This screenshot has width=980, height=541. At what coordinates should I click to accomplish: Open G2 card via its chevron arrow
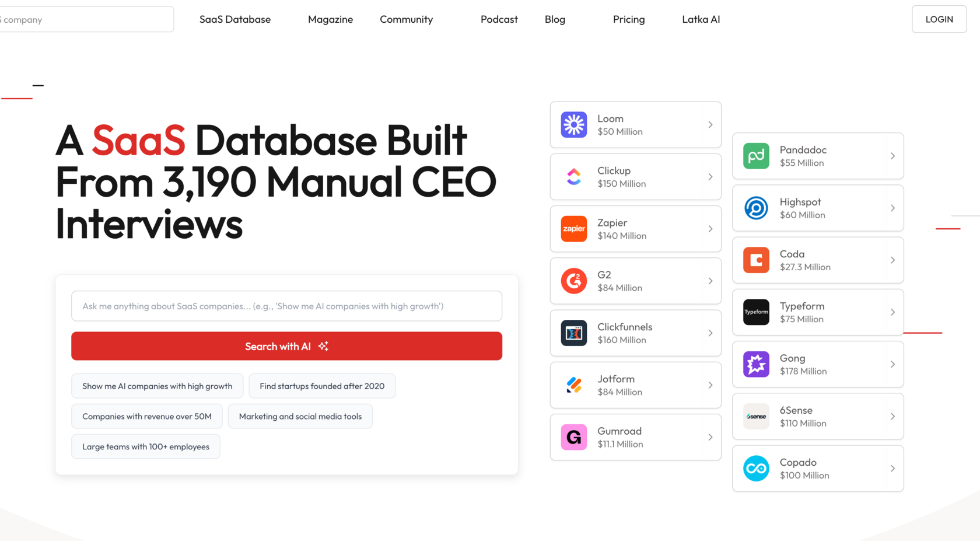tap(710, 281)
